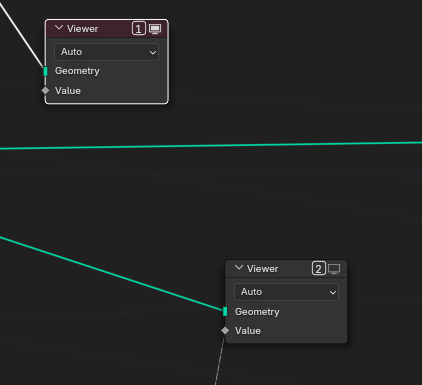Select the Viewer 1 node by its title
This screenshot has height=385, width=422.
83,29
